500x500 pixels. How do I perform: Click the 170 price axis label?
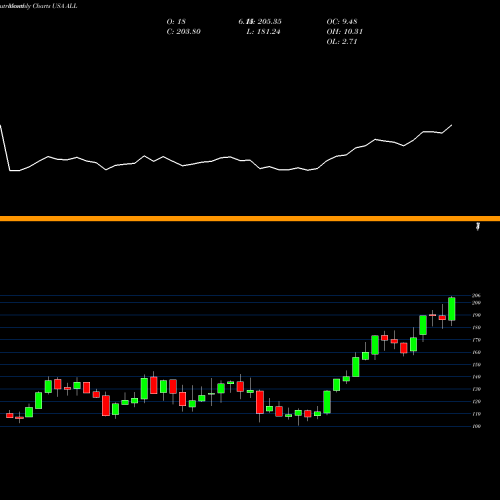[x=476, y=340]
